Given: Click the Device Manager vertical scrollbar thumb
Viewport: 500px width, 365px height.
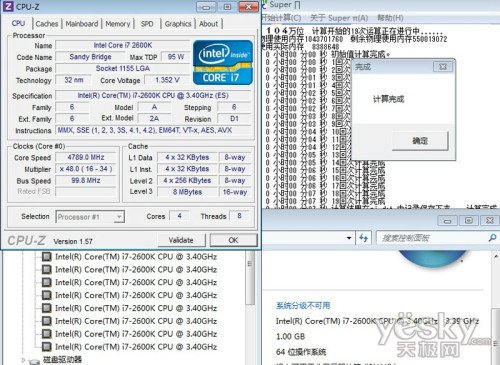Looking at the screenshot, I should (x=249, y=278).
